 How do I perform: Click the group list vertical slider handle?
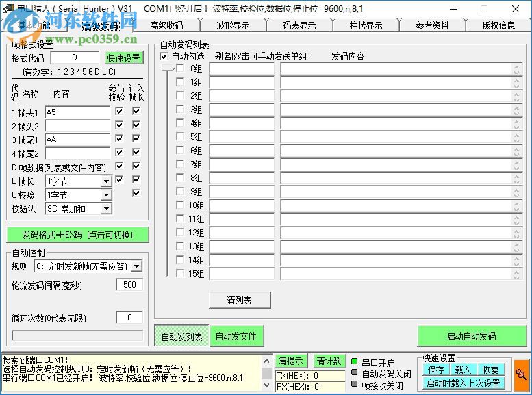click(167, 68)
